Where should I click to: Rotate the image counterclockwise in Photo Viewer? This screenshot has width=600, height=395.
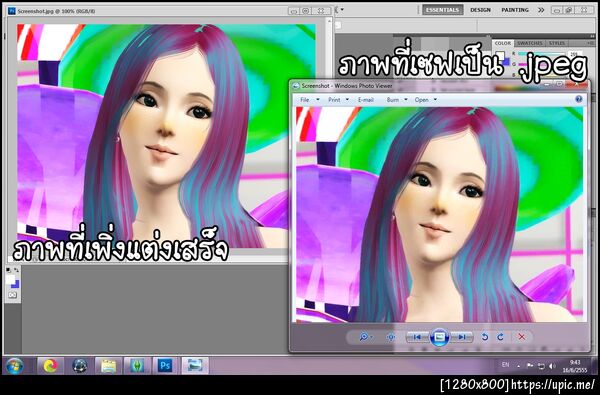(x=485, y=337)
